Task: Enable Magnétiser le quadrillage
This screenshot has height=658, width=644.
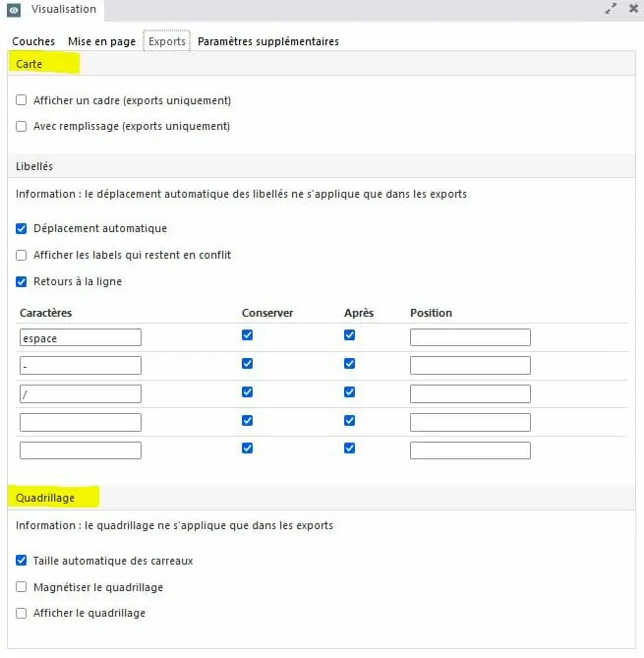Action: pyautogui.click(x=22, y=587)
